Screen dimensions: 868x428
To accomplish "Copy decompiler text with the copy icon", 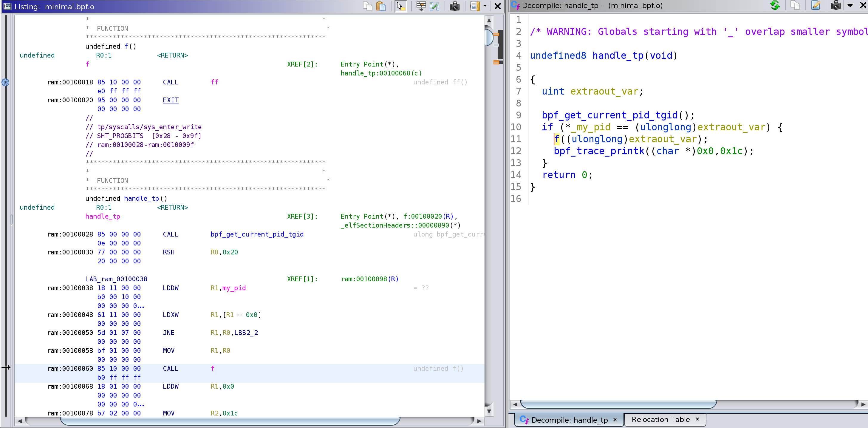I will [795, 5].
